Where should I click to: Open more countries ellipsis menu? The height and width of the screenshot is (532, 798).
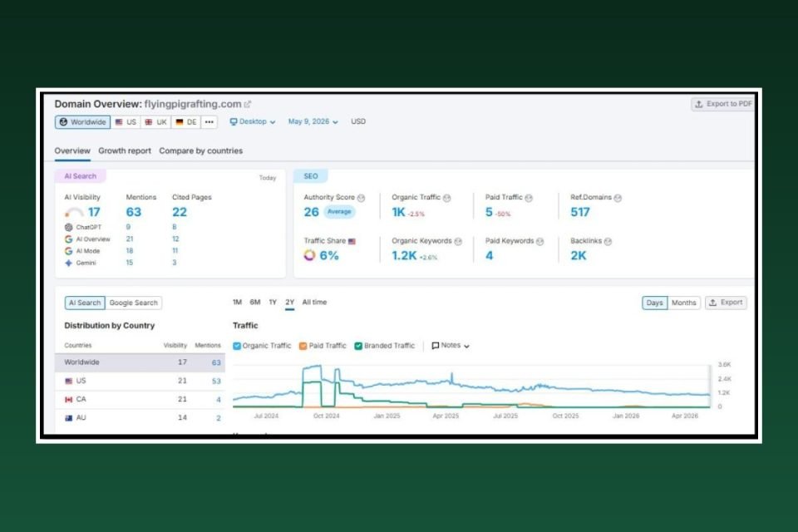209,122
